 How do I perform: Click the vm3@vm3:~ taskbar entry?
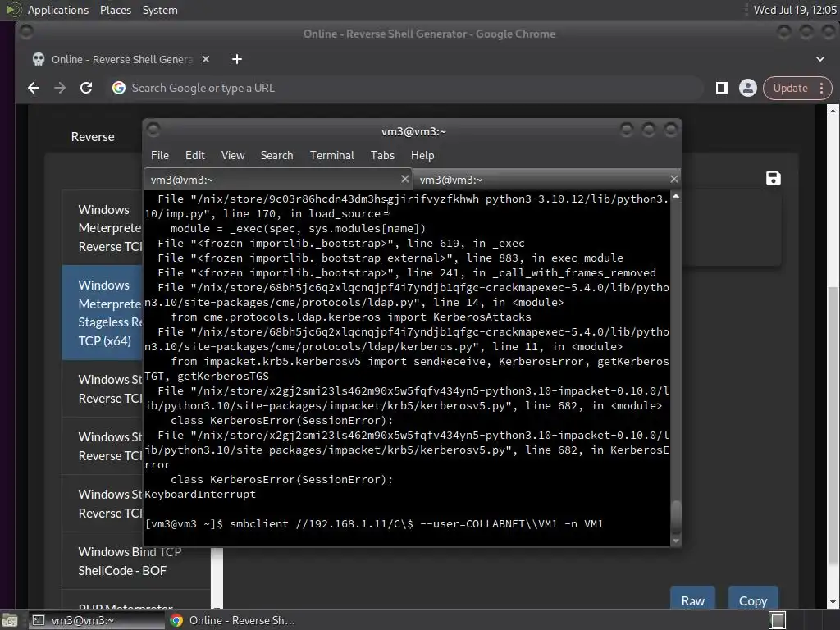coord(97,620)
